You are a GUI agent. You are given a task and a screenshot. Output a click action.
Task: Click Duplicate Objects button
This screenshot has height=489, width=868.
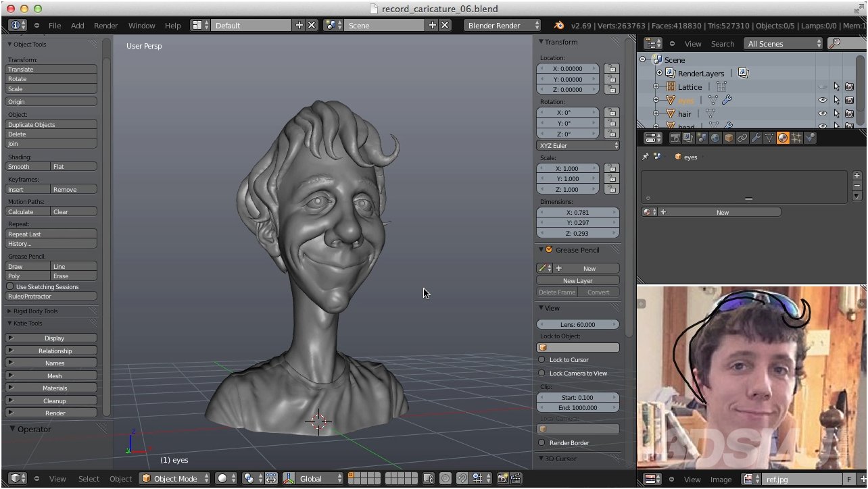click(51, 124)
